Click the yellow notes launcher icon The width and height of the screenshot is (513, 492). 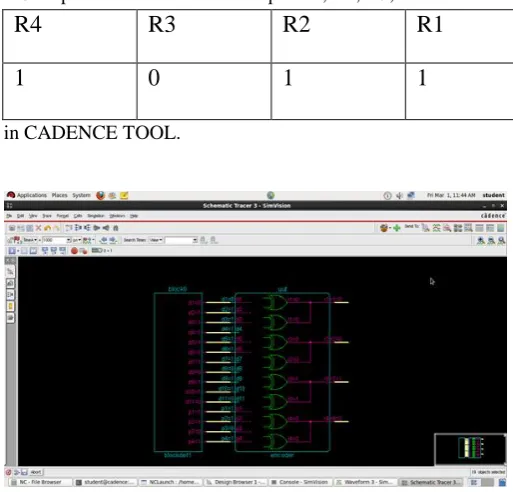[124, 195]
